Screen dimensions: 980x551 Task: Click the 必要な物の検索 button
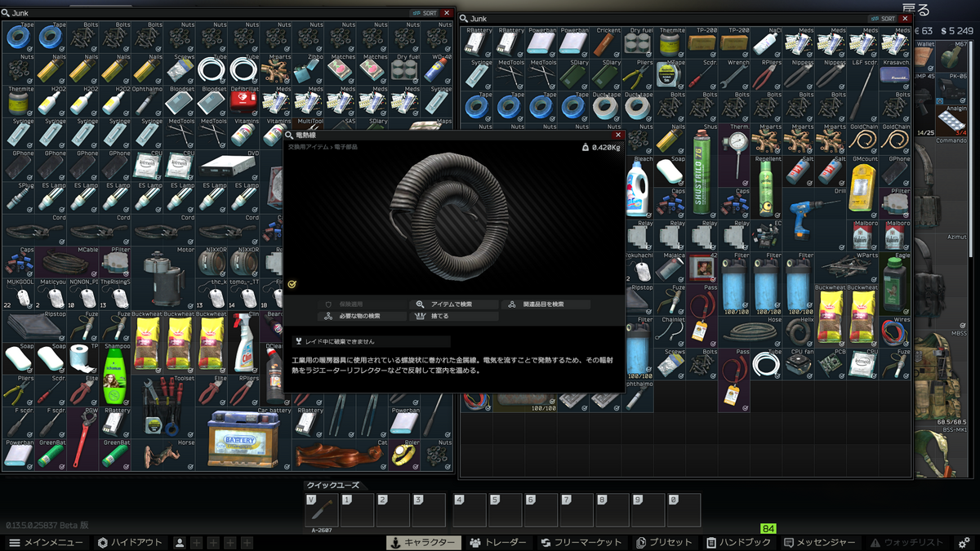point(363,316)
